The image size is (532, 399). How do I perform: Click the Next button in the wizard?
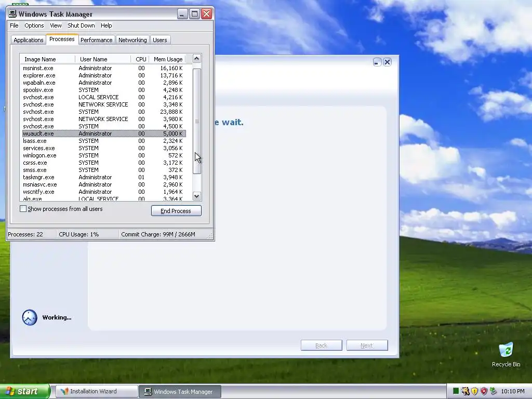click(x=367, y=345)
